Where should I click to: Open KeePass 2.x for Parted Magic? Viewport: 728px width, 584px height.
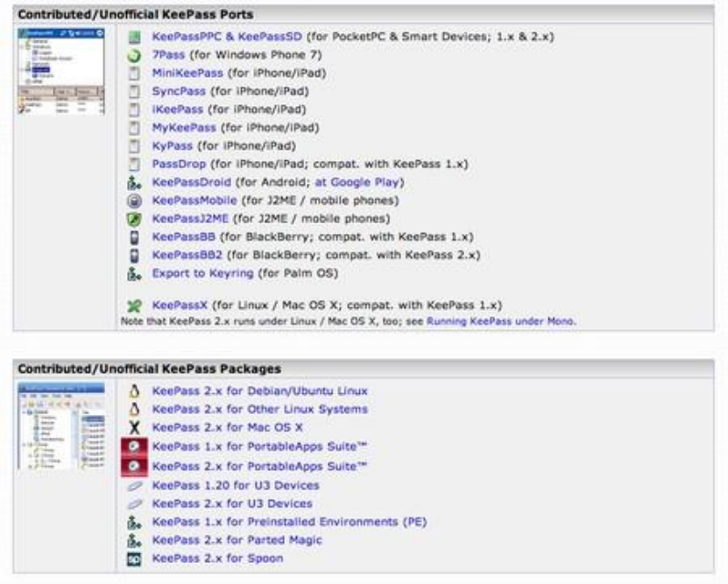[237, 539]
